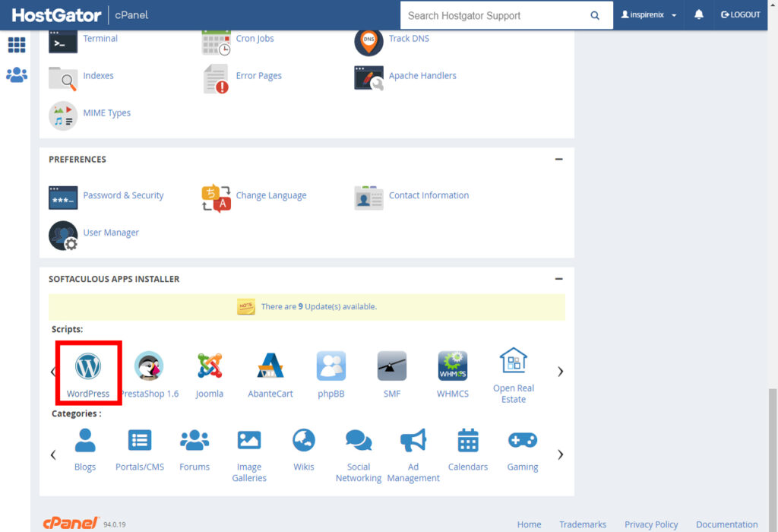
Task: Open the Forums category icon
Action: pos(194,440)
